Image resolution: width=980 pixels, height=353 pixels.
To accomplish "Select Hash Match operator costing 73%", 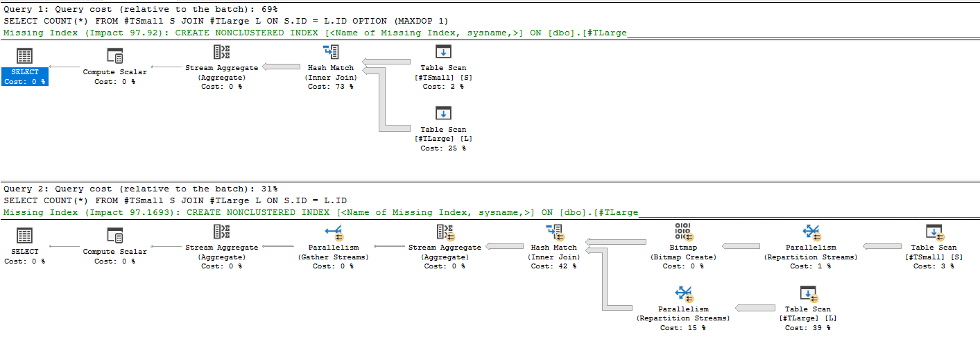I will (331, 67).
